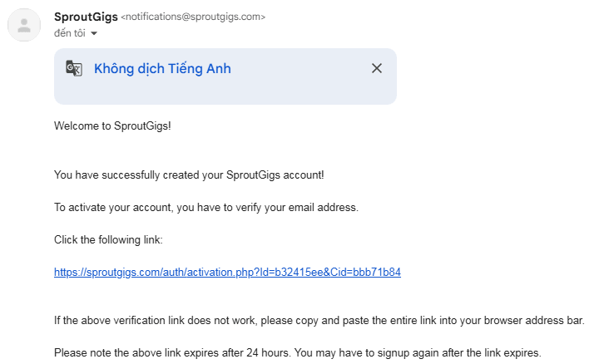
Task: Click the "If the above verification link" sentence
Action: [x=319, y=320]
